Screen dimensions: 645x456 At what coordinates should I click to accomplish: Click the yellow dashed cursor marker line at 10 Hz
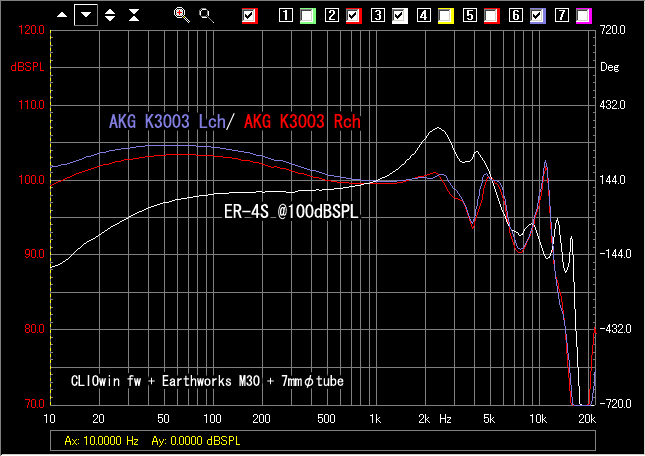pos(51,217)
